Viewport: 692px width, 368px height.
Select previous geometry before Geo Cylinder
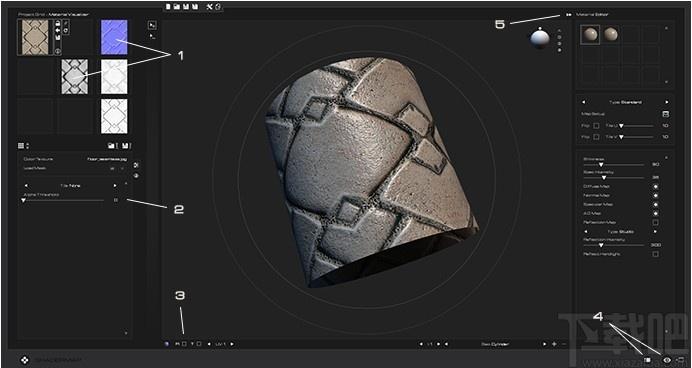[x=446, y=344]
